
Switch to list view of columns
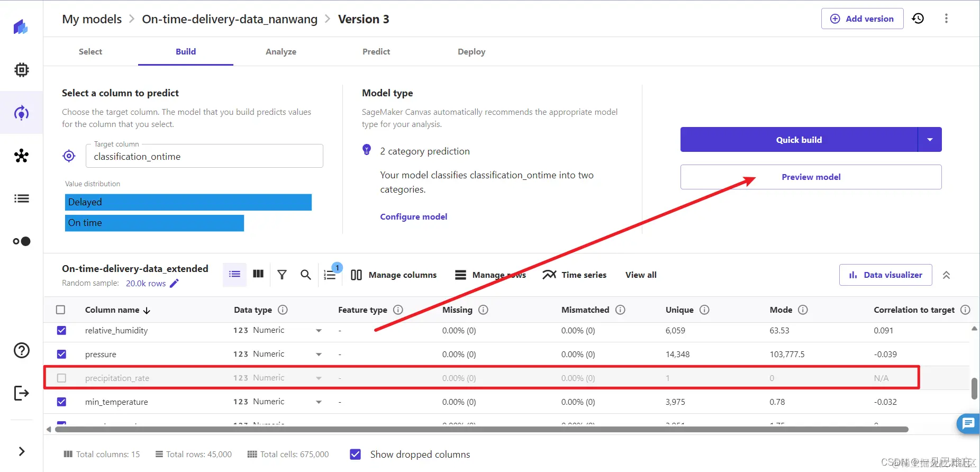coord(234,274)
